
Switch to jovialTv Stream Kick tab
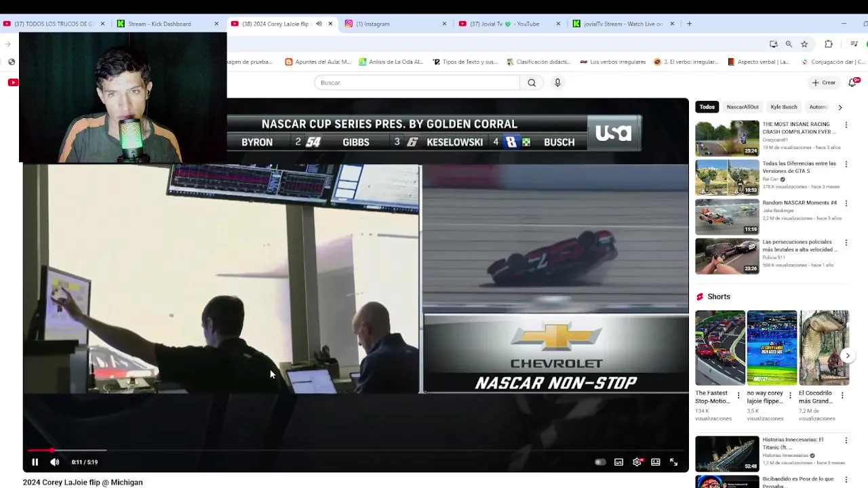coord(623,24)
